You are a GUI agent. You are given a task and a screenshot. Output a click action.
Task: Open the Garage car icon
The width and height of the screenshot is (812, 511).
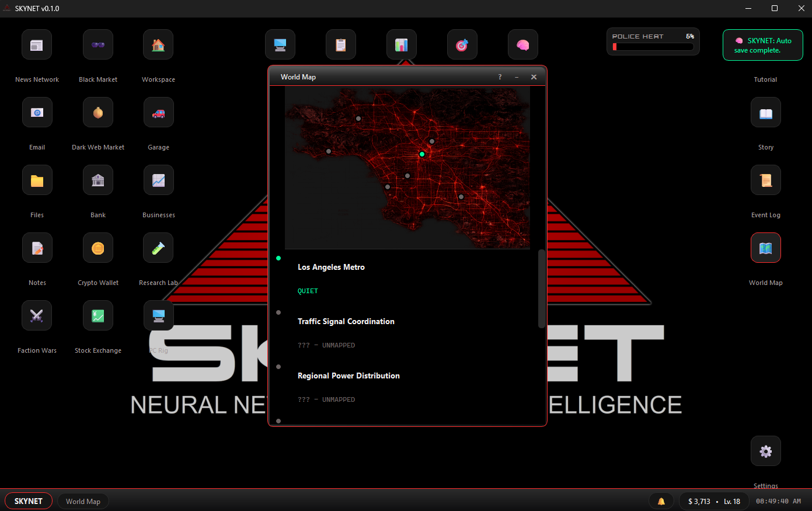click(x=158, y=113)
